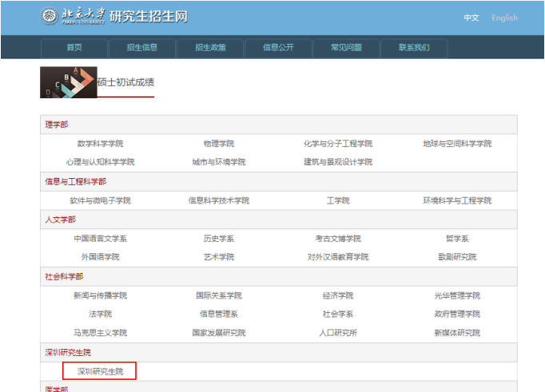Click the 软件与微电子学院 link
The image size is (545, 392).
click(x=100, y=200)
